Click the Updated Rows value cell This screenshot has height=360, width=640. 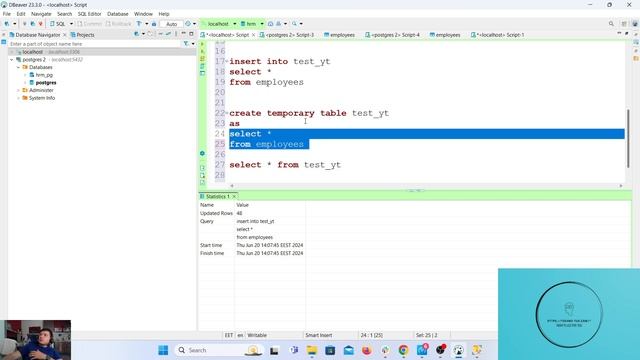coord(239,213)
